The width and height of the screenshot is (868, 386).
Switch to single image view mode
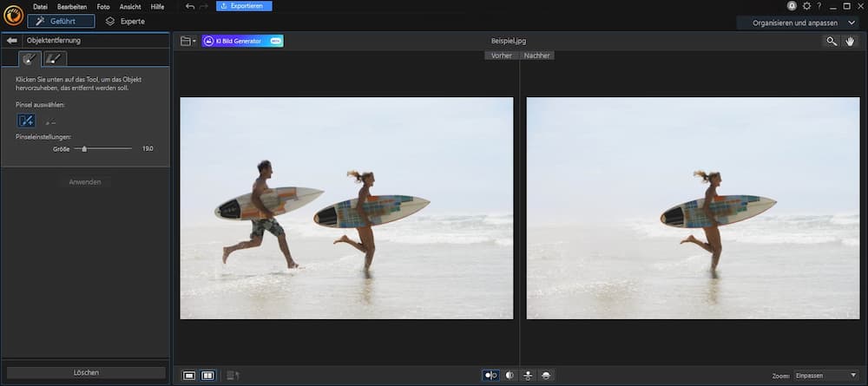click(188, 376)
